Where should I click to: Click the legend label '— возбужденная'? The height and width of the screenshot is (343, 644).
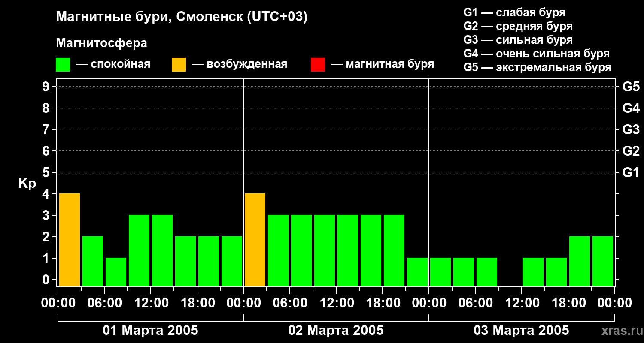[x=240, y=64]
